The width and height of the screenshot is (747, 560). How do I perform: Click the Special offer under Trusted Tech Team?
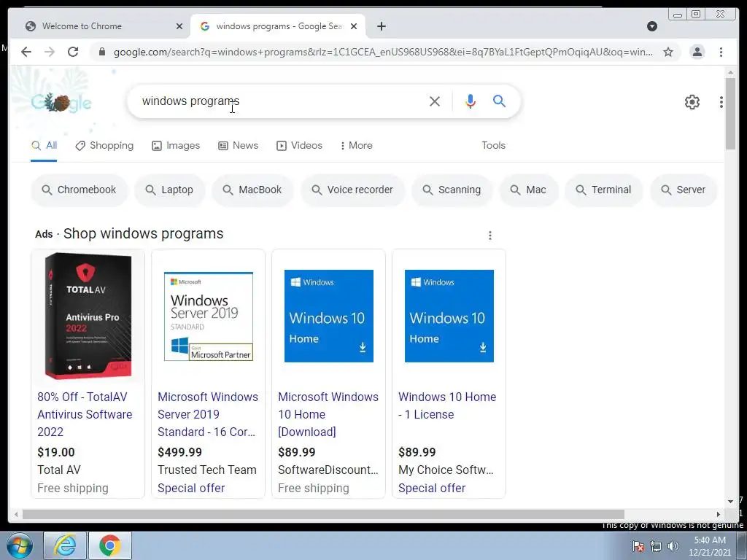coord(191,488)
